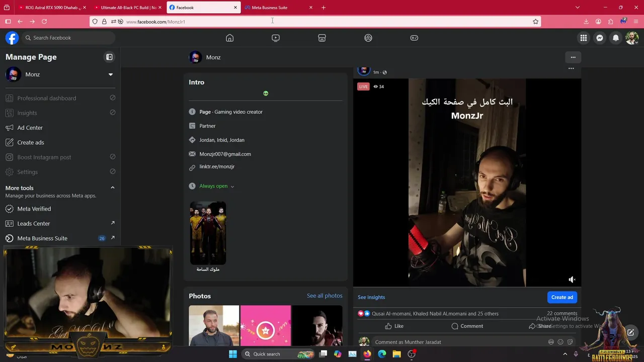Click the sticker icon in comment box
Viewport: 644px width, 362px height.
(x=570, y=342)
